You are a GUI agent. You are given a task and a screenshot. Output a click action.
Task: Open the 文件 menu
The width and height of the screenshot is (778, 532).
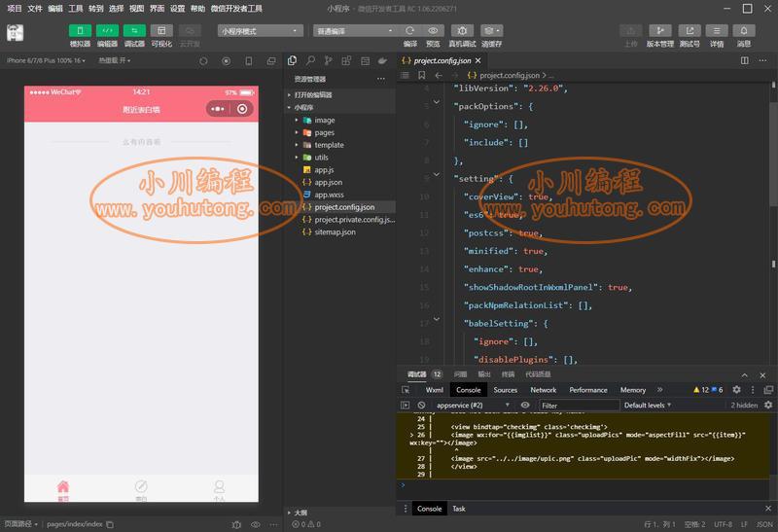click(35, 9)
